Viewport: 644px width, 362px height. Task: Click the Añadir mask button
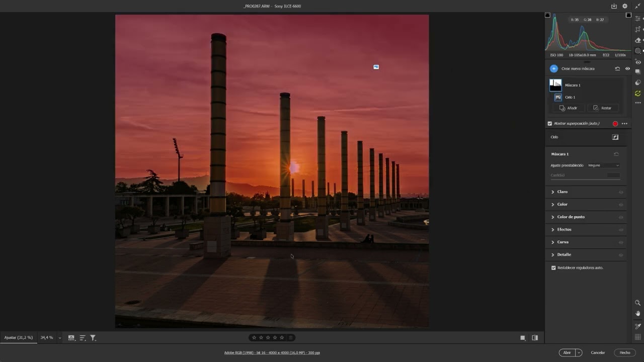568,108
